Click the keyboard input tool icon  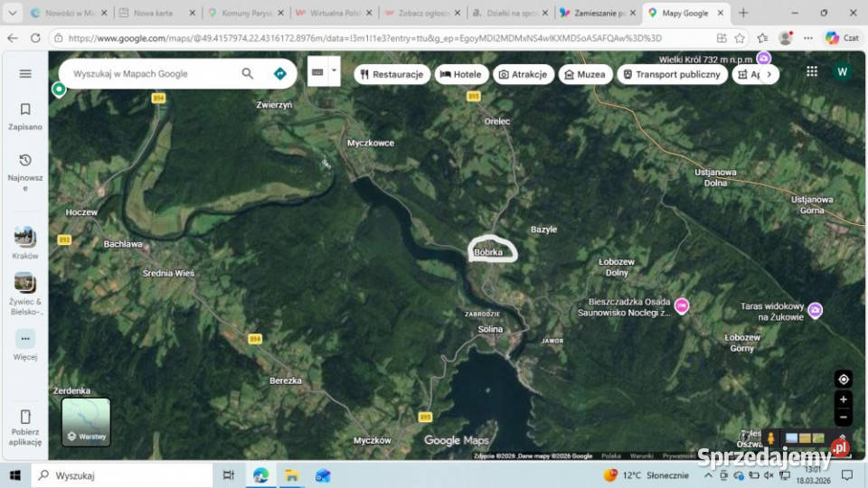coord(317,72)
